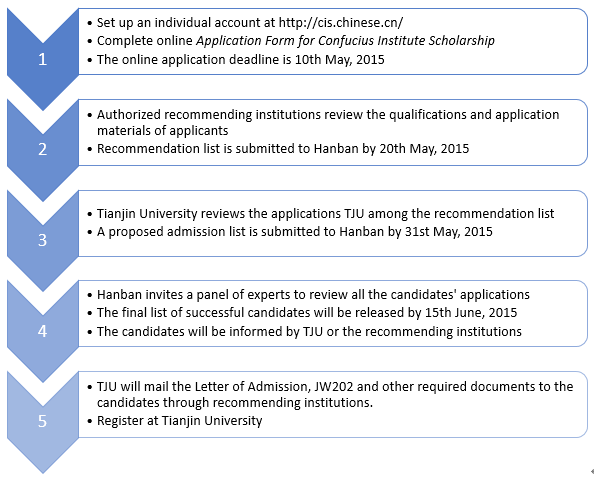Select the Recommendation list submitted by 20th May line
The width and height of the screenshot is (594, 478).
[x=283, y=148]
